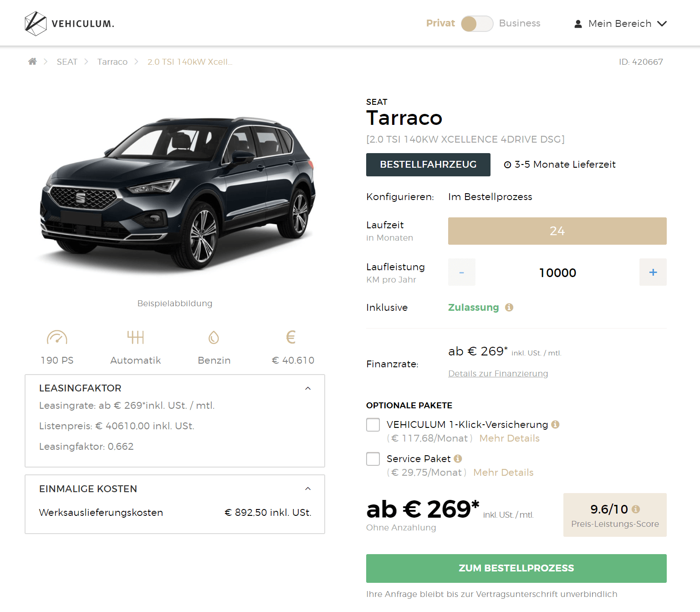
Task: Click ZUM BESTELLPROZESS button
Action: (x=516, y=568)
